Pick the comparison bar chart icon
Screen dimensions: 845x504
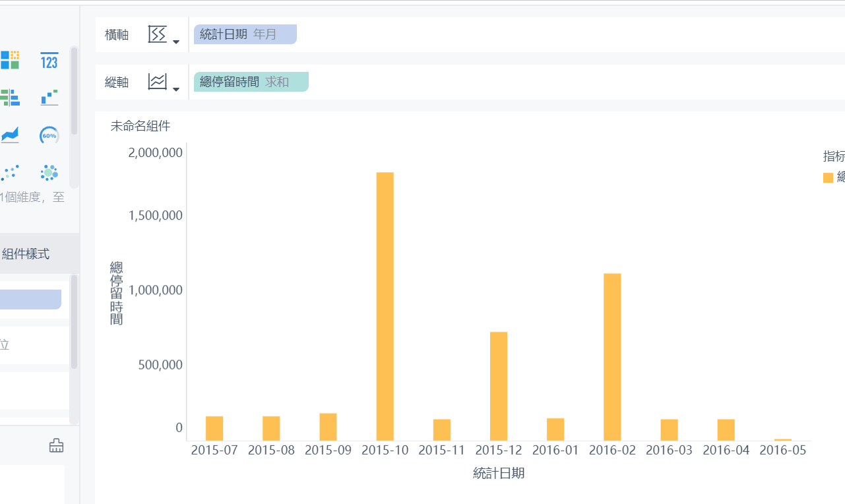coord(10,98)
